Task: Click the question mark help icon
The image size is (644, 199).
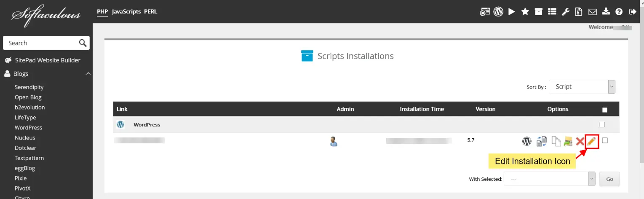Action: (x=619, y=12)
